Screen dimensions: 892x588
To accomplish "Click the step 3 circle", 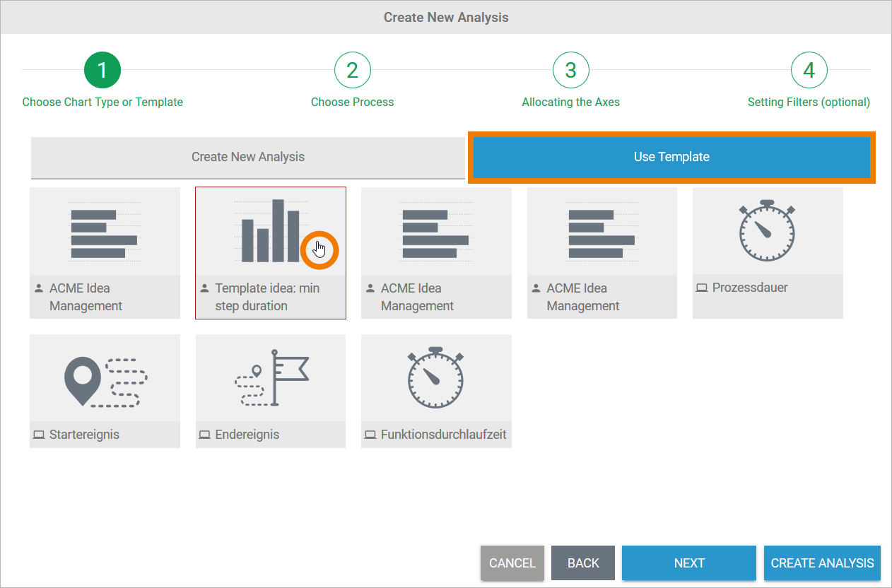I will 570,70.
